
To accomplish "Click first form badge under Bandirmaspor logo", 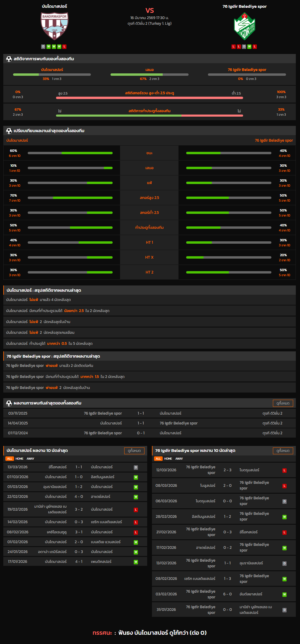I will click(43, 47).
